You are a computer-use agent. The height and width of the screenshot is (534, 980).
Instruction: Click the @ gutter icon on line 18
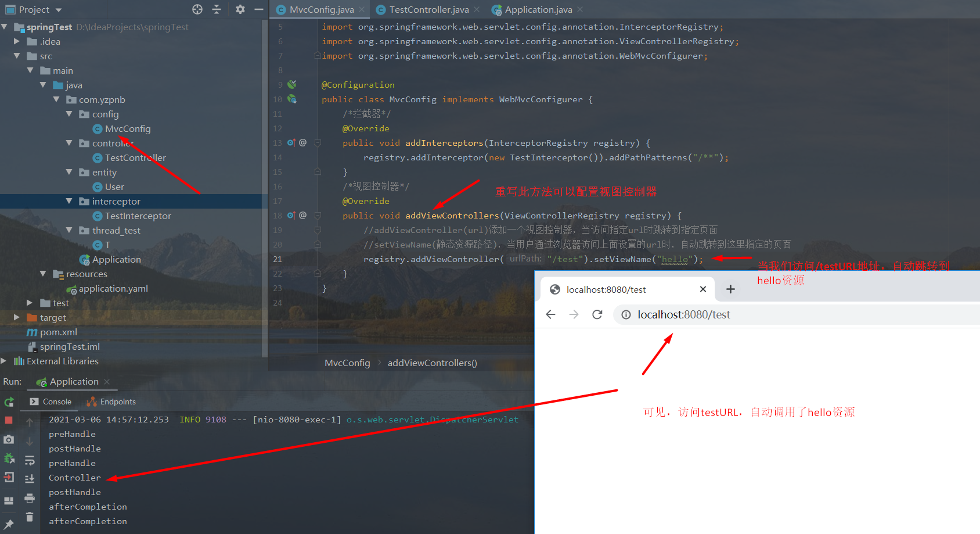tap(302, 216)
